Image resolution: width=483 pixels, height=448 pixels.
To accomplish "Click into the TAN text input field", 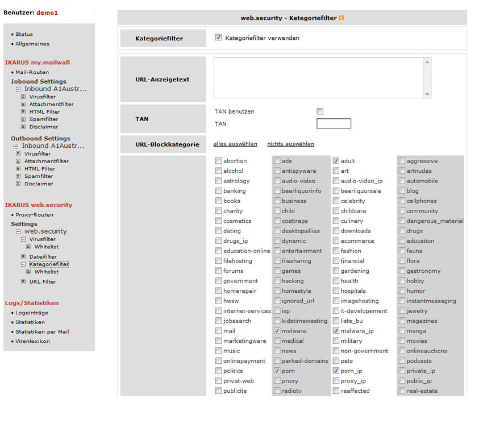I will (334, 123).
